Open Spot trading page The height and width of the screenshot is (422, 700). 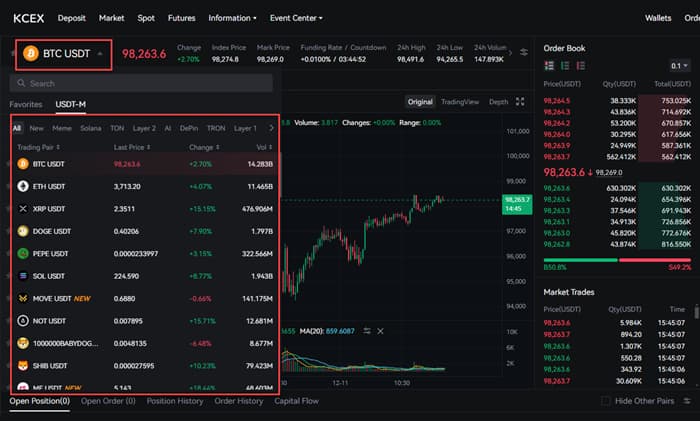146,18
